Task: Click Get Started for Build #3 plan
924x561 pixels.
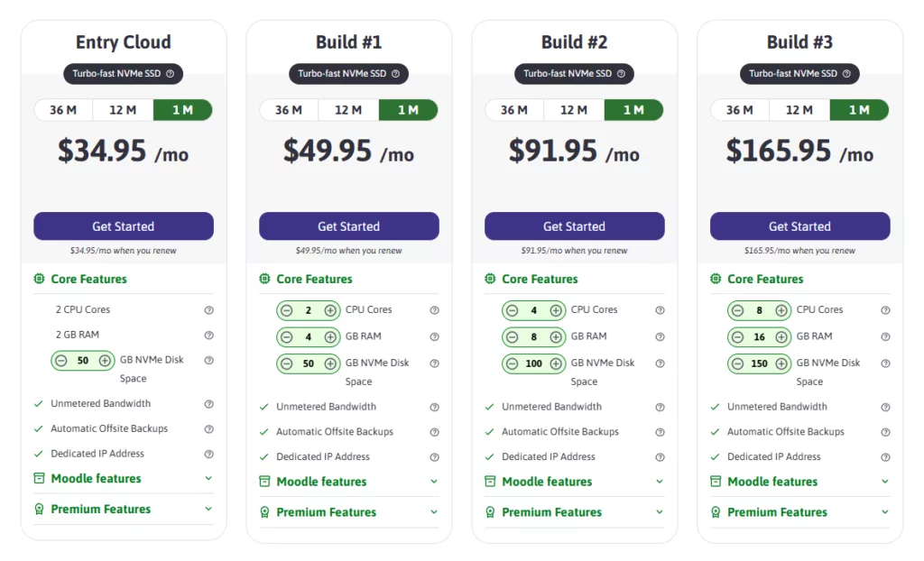Action: (799, 226)
